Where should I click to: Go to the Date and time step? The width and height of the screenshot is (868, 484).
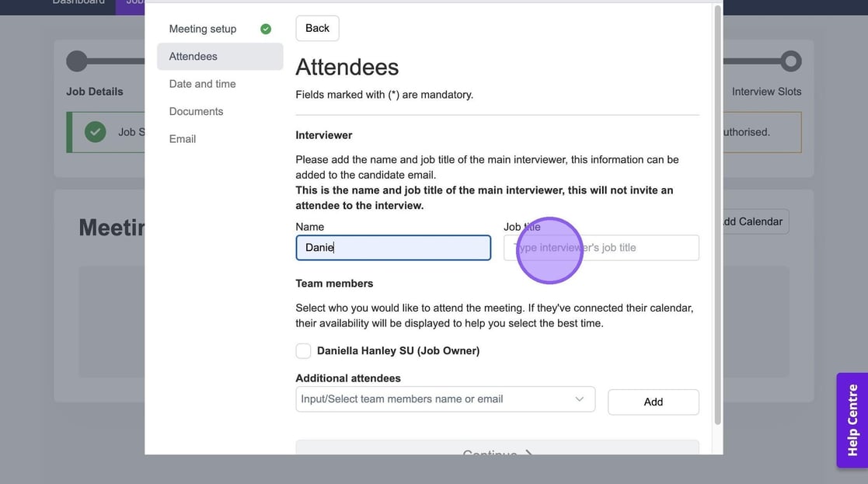tap(203, 84)
